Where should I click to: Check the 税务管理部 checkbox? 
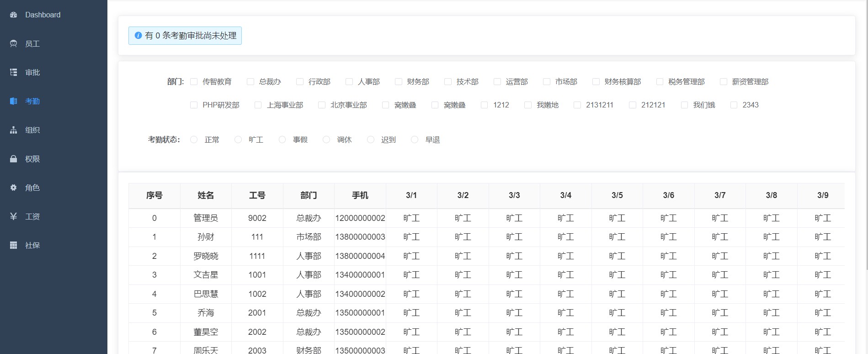click(660, 81)
